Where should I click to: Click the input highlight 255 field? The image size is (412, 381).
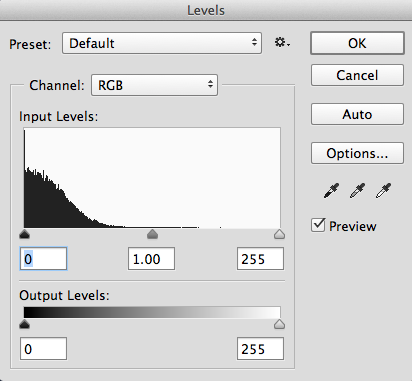pyautogui.click(x=260, y=259)
